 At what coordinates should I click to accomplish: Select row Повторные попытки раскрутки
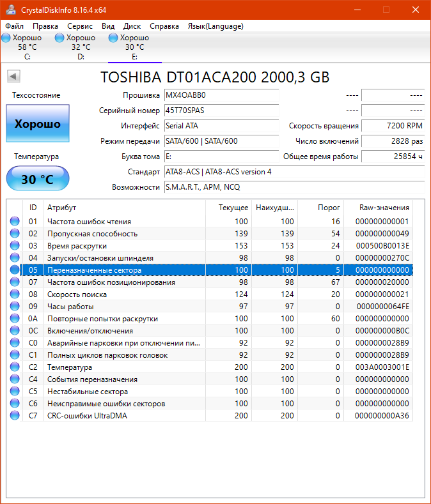coord(217,319)
